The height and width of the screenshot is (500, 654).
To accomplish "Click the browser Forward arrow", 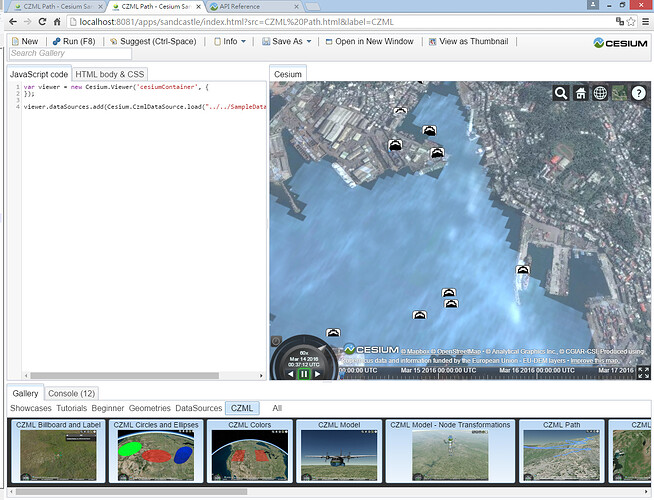I will pos(28,22).
